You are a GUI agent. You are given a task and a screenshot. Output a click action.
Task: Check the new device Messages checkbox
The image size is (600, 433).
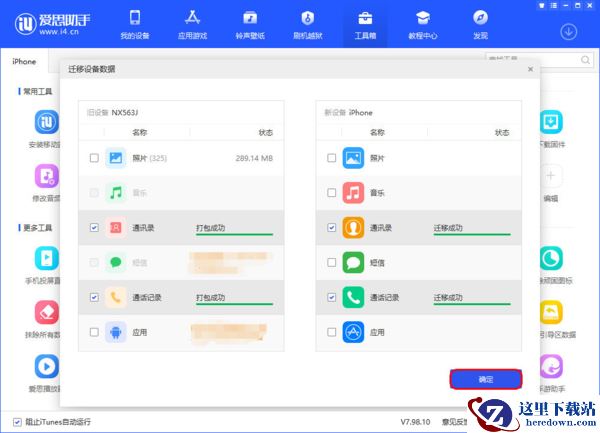tap(332, 262)
